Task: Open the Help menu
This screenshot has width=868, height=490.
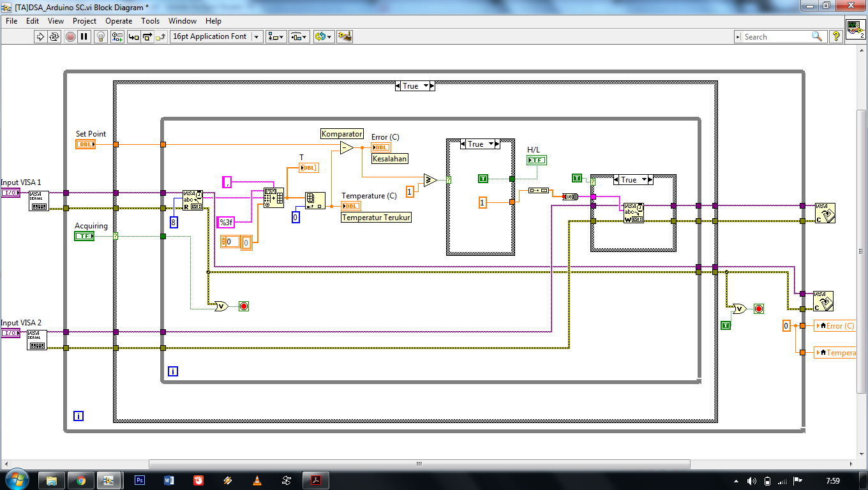Action: (213, 20)
